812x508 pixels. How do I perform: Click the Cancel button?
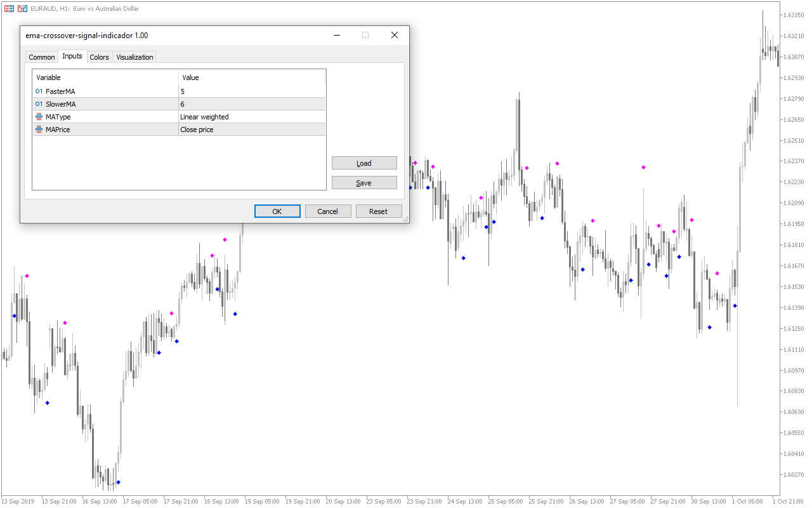[x=328, y=211]
